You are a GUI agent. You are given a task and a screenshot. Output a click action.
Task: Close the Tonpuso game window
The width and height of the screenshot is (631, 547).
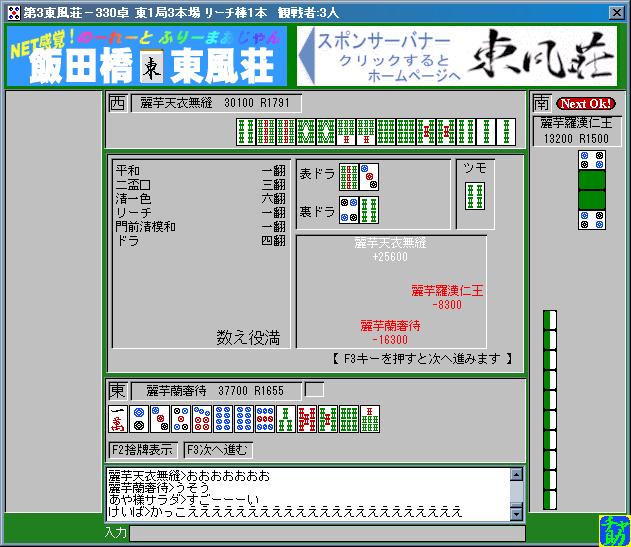coord(617,11)
